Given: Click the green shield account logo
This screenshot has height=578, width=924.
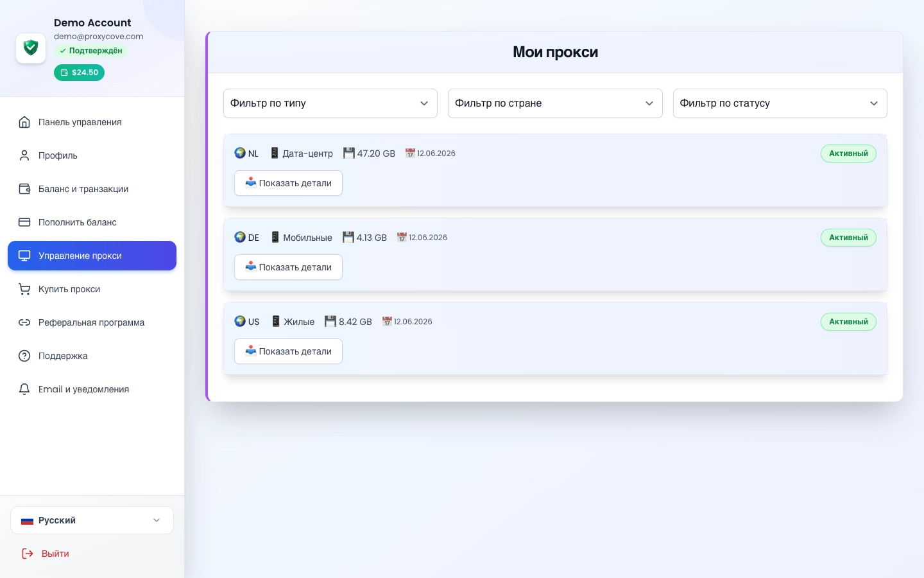Looking at the screenshot, I should (31, 48).
